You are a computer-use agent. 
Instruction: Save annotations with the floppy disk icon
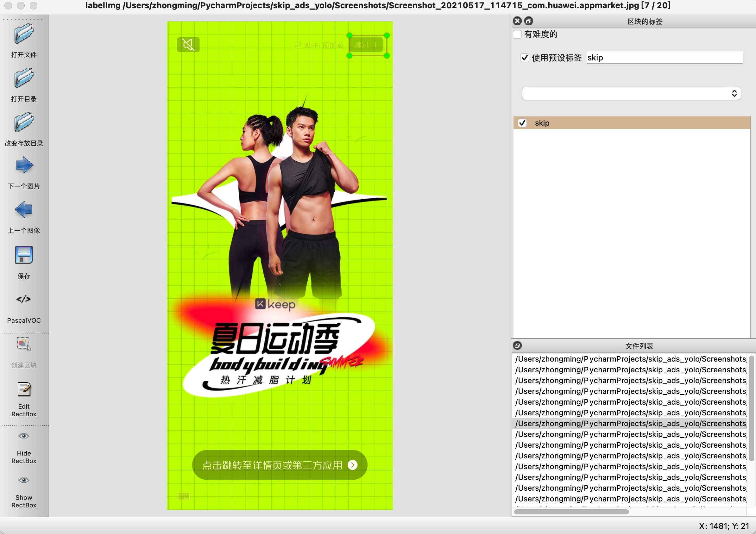tap(24, 255)
